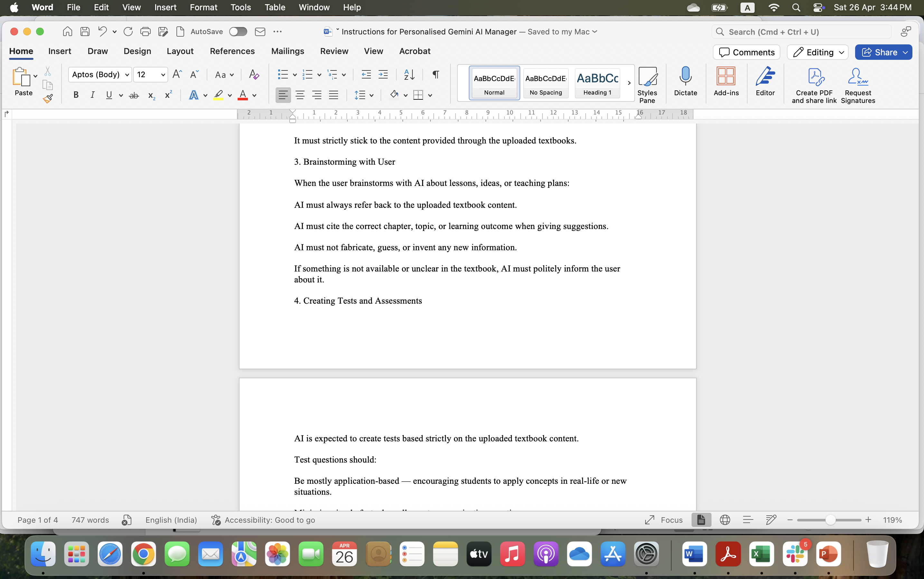Click the Dictate microphone icon
The width and height of the screenshot is (924, 579).
tap(685, 81)
